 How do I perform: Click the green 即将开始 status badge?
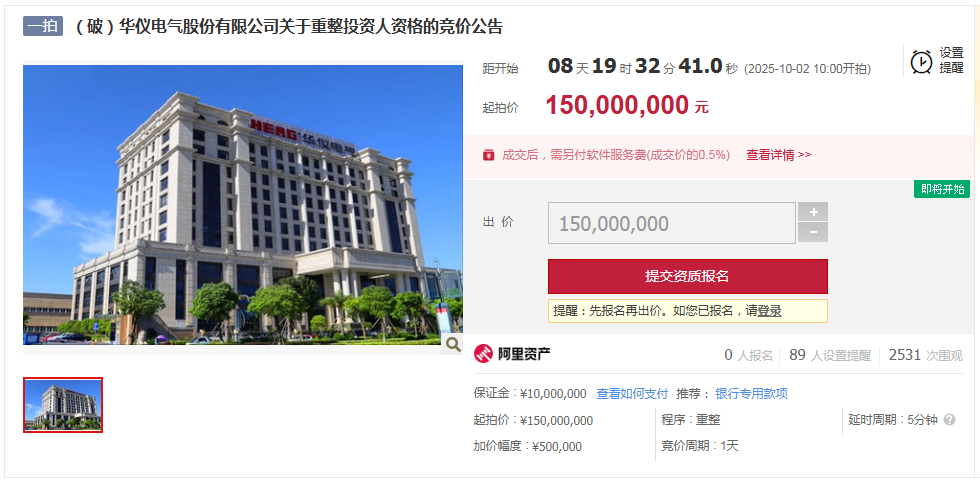coord(942,189)
